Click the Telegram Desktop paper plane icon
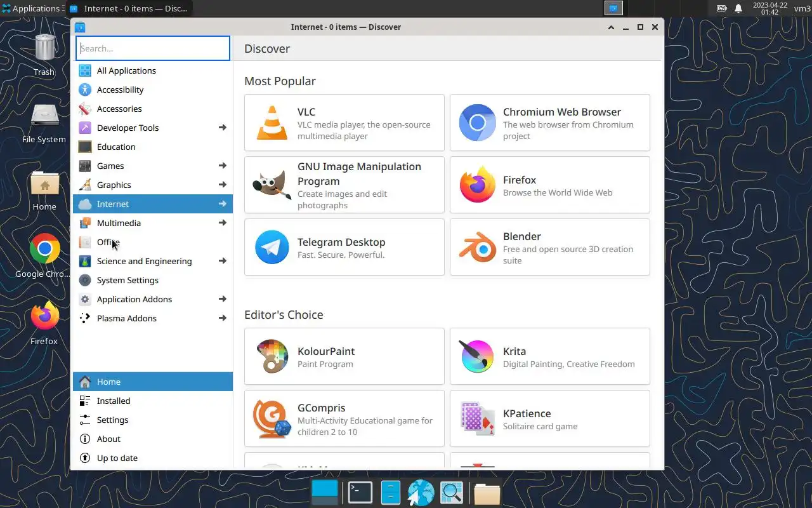This screenshot has height=508, width=812. [272, 247]
